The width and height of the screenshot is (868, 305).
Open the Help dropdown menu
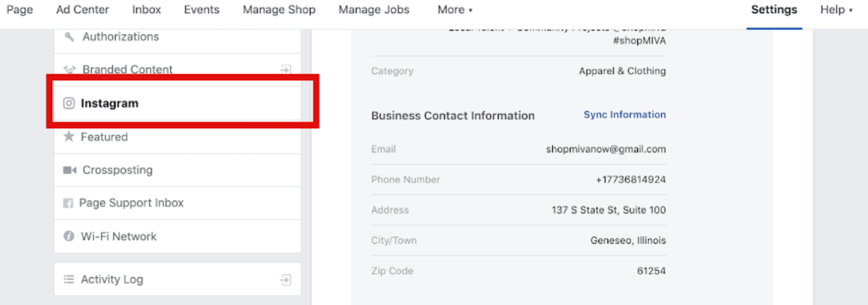click(837, 10)
